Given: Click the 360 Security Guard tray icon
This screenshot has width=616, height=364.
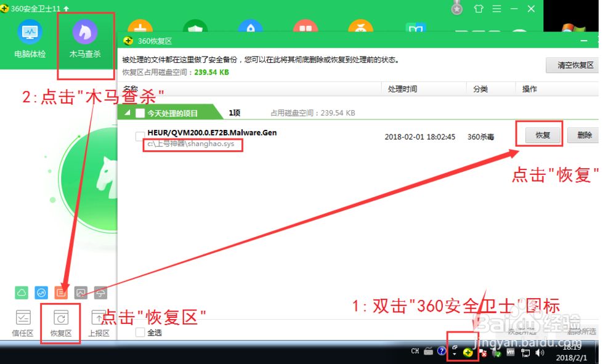Looking at the screenshot, I should click(x=468, y=353).
